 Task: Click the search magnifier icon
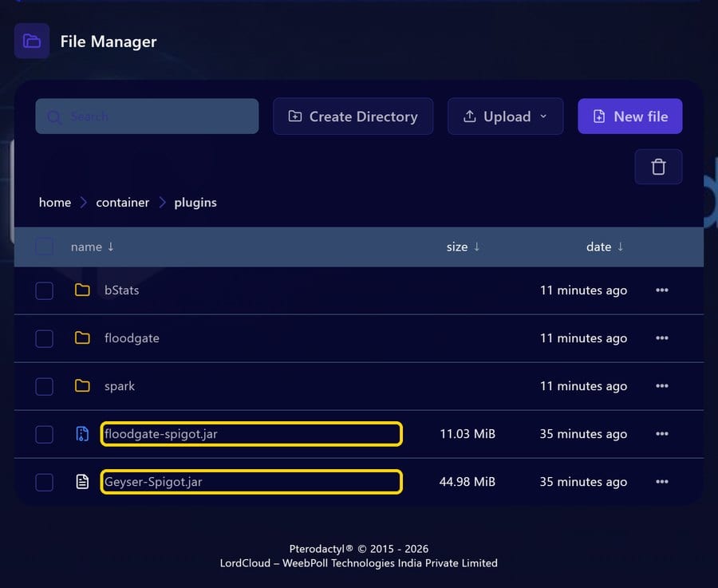(x=54, y=116)
